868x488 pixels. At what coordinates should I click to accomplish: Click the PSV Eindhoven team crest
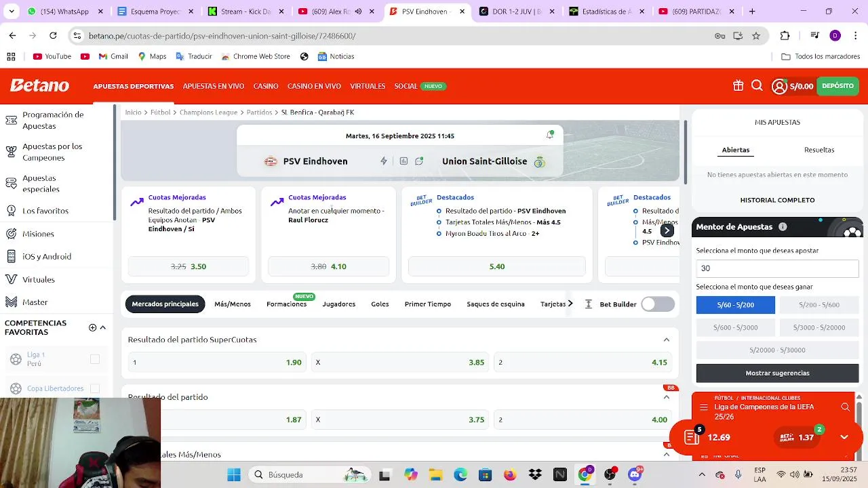(x=271, y=161)
